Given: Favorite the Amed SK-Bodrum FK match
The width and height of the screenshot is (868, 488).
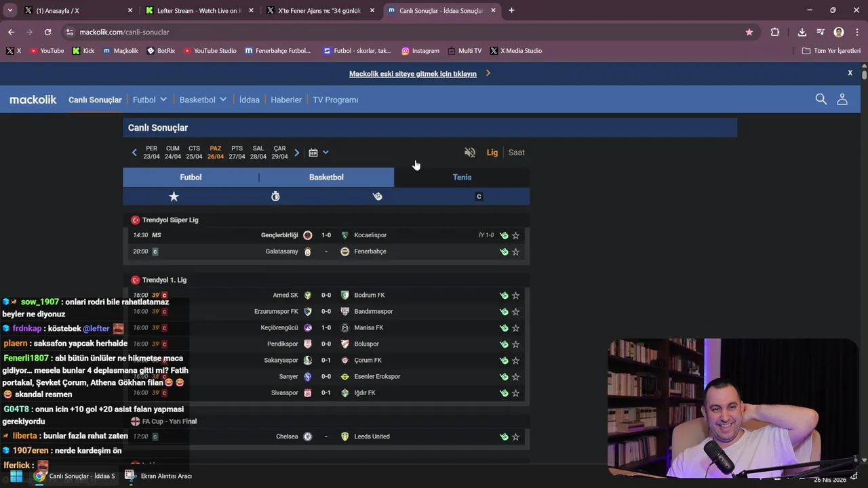Looking at the screenshot, I should [515, 296].
